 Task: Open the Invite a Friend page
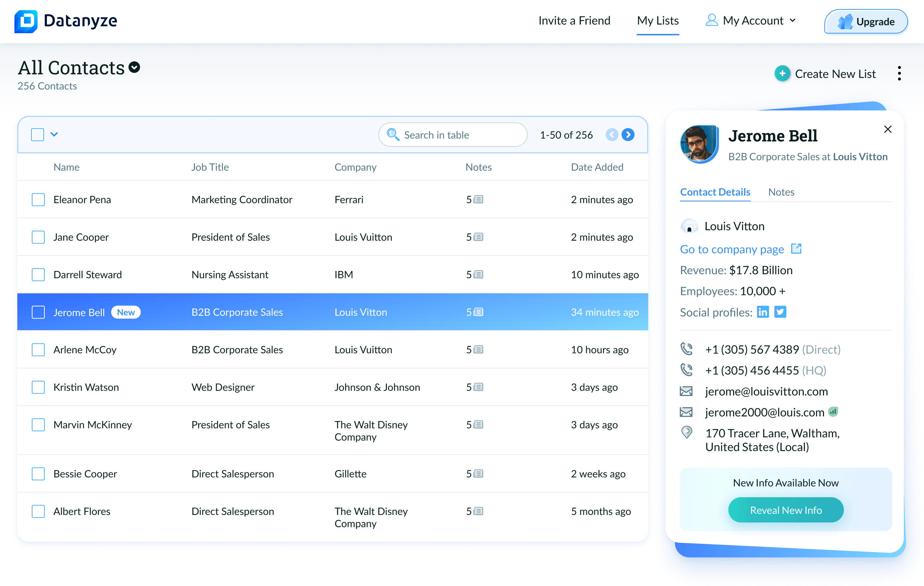pos(574,20)
